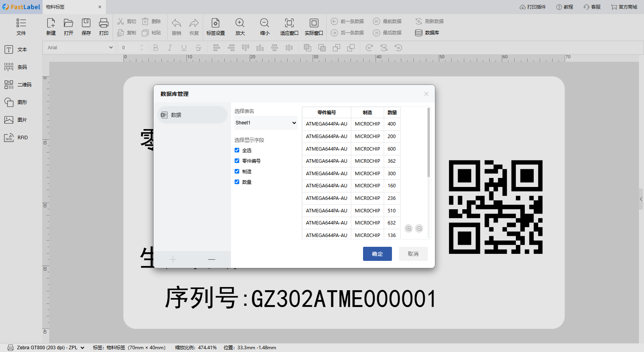Select the RFID tool

coord(16,138)
